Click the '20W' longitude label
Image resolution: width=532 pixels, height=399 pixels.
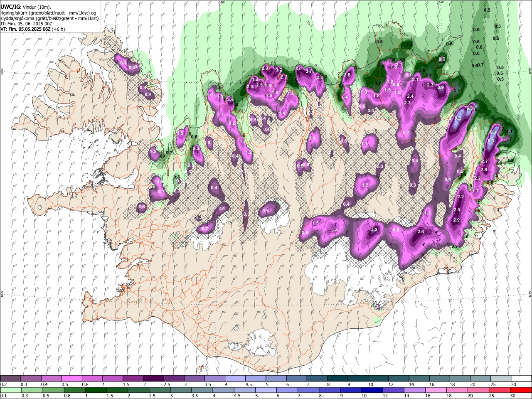pos(221,2)
